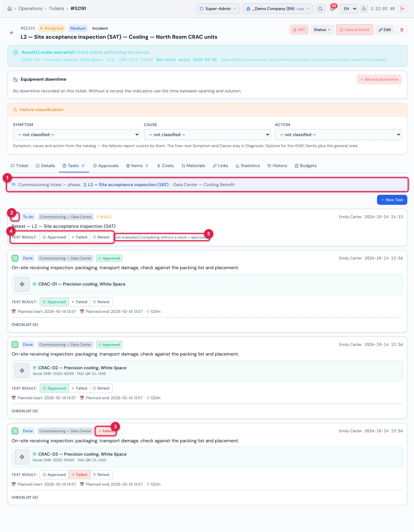Switch to the Items tab
The height and width of the screenshot is (532, 414).
pyautogui.click(x=137, y=166)
